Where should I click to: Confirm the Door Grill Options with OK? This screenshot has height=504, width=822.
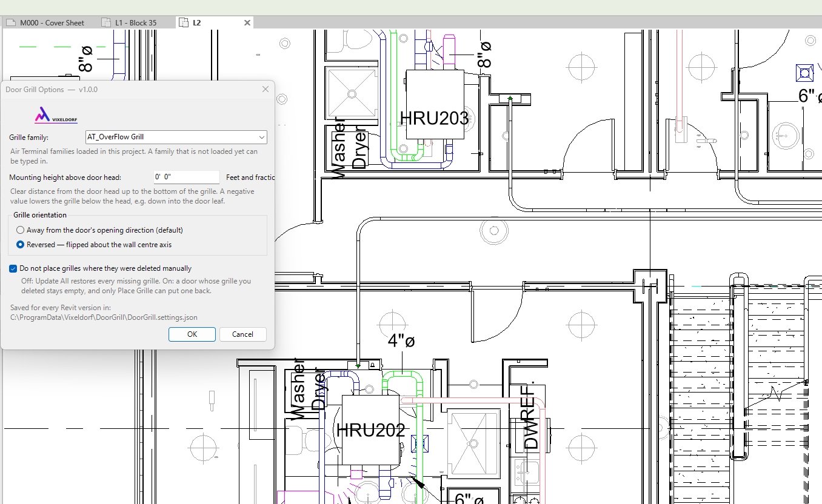pos(192,334)
